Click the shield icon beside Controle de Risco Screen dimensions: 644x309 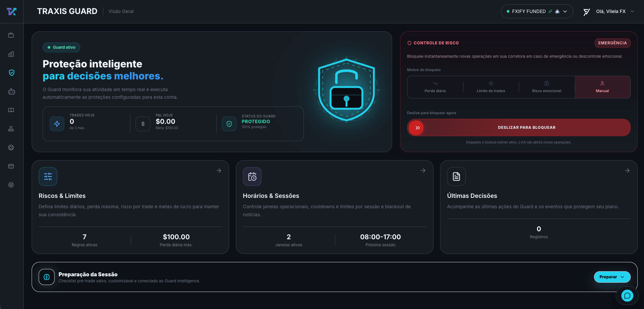[409, 43]
